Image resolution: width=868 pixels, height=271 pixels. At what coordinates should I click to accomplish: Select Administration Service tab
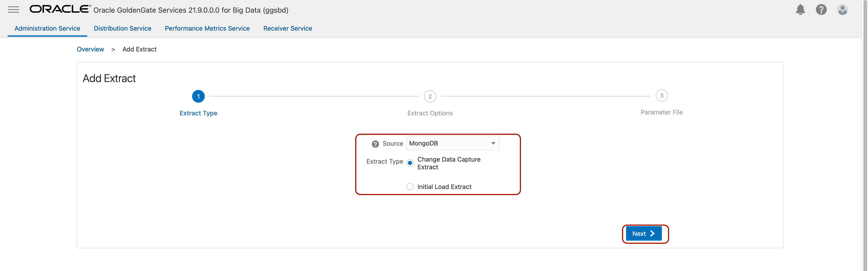coord(47,29)
